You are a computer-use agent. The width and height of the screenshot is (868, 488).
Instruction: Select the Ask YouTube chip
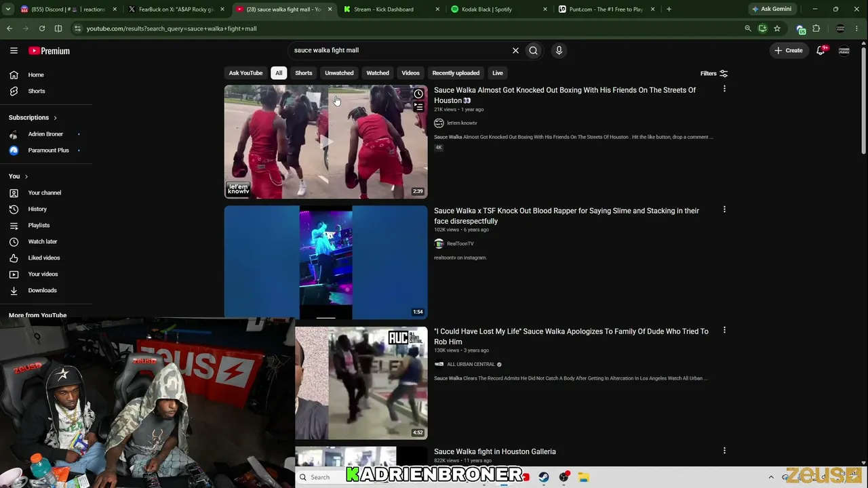coord(245,73)
